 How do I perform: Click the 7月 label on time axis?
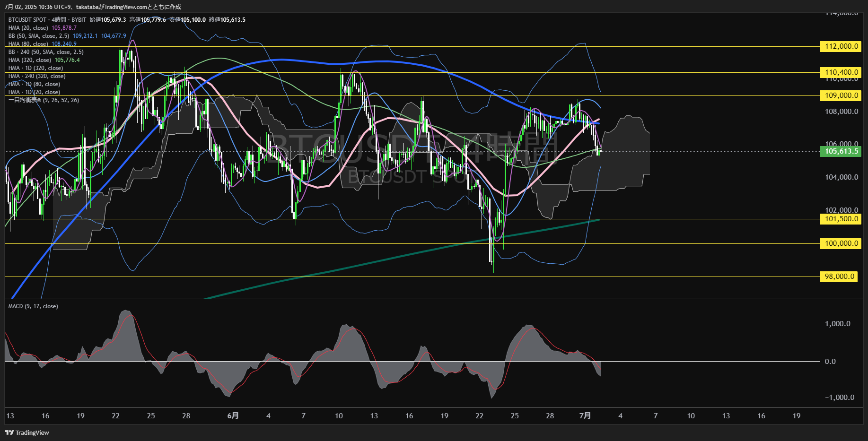[585, 416]
